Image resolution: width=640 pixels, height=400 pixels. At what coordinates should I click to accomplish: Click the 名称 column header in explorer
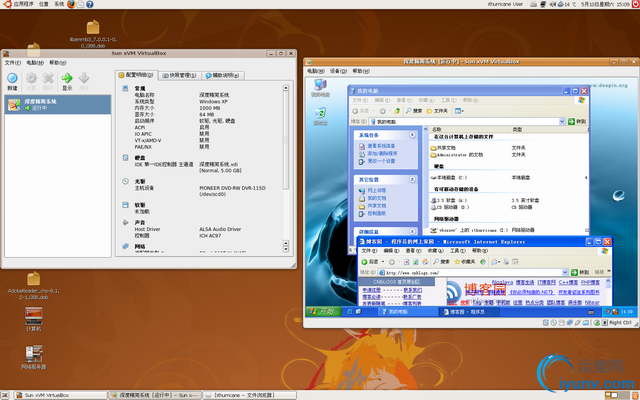pos(469,129)
